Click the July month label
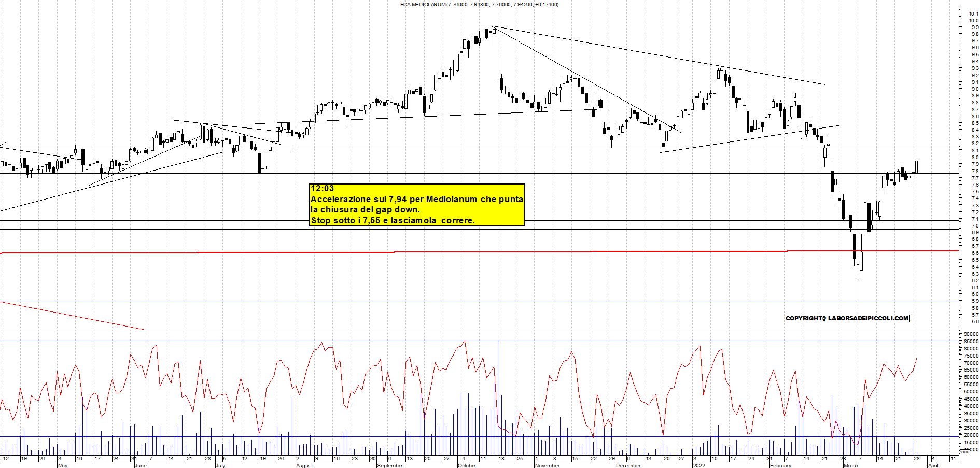 [220, 465]
